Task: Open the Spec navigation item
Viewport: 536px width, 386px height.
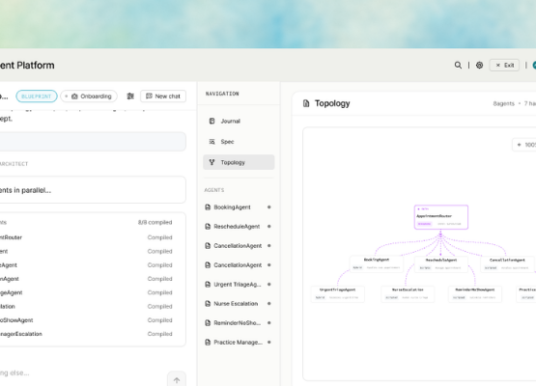Action: tap(239, 142)
